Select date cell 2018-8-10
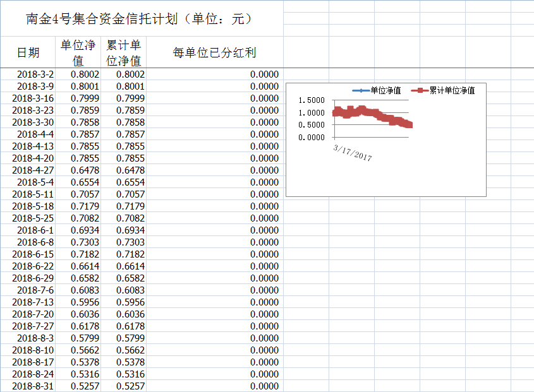534x392 pixels. coord(28,350)
